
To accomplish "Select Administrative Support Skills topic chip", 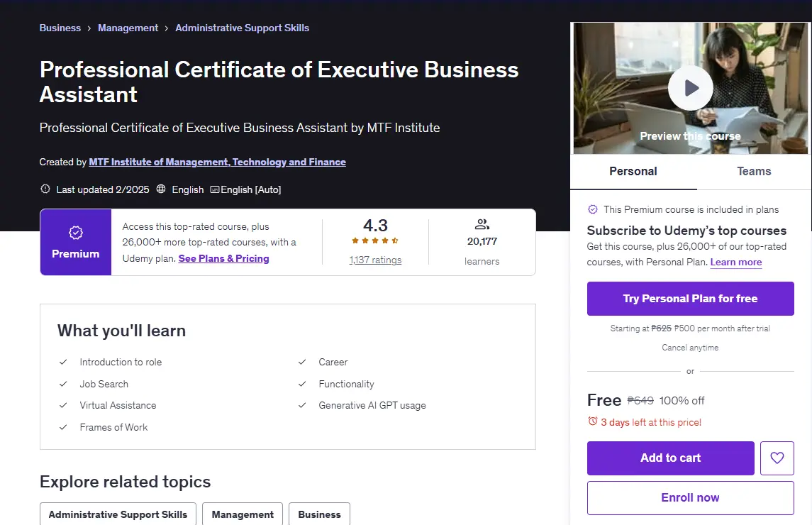I will click(118, 514).
